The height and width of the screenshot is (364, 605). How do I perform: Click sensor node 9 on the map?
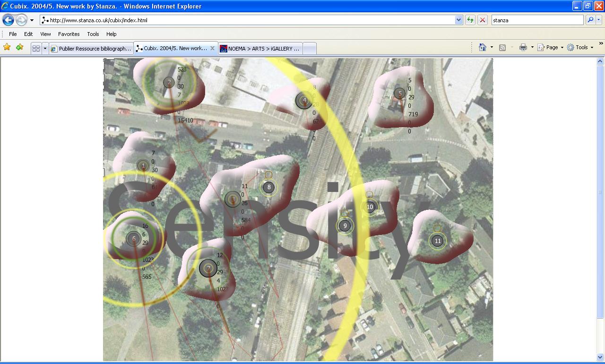345,226
